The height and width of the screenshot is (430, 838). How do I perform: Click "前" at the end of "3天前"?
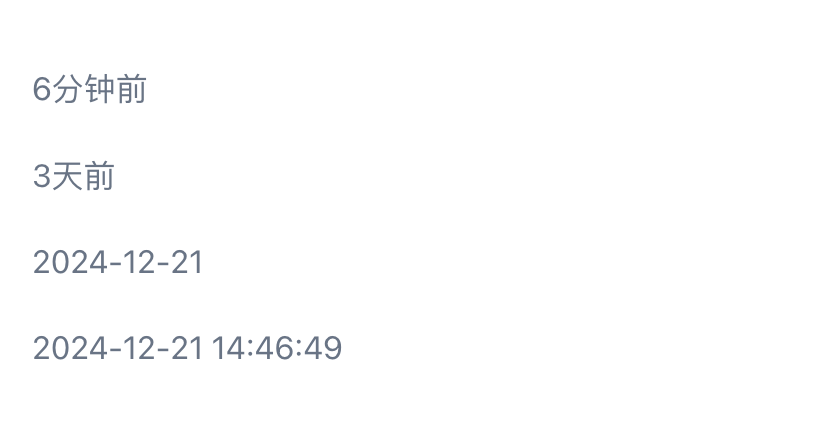pyautogui.click(x=99, y=176)
